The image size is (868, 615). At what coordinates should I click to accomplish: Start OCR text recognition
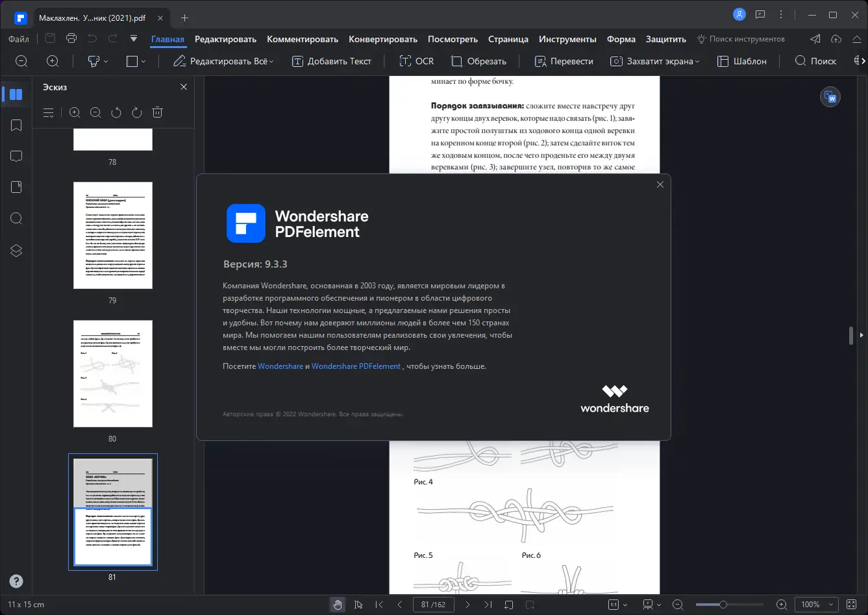click(416, 60)
